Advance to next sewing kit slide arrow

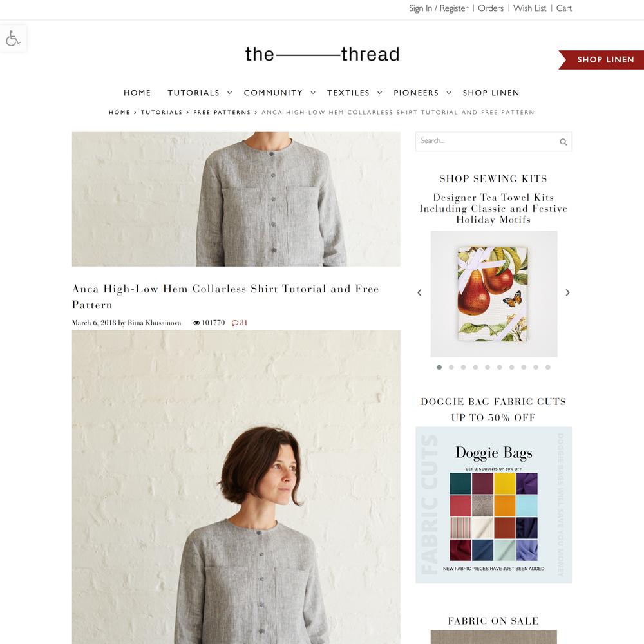coord(567,292)
